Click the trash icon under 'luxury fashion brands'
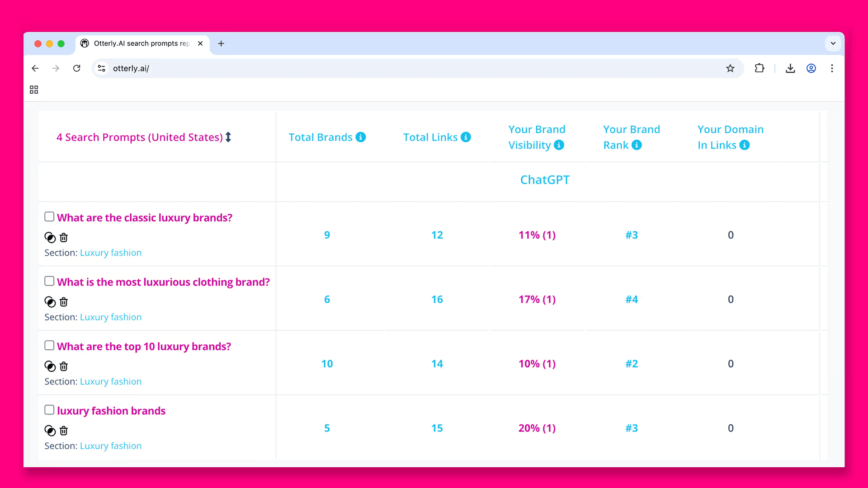 [x=64, y=431]
